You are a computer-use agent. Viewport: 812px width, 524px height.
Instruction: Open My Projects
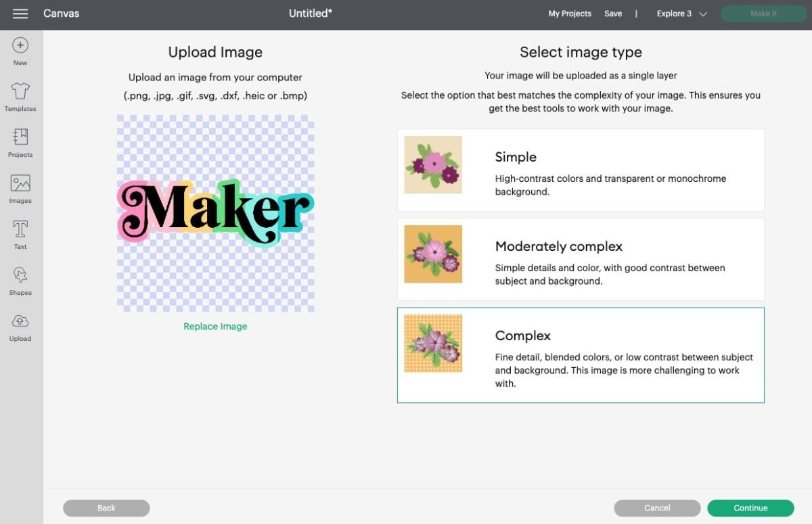click(x=570, y=14)
